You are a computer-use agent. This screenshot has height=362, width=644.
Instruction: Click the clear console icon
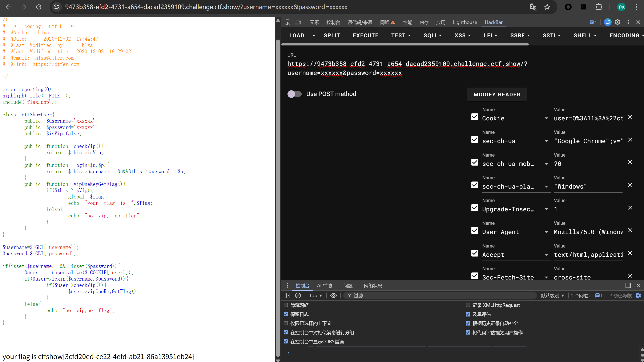[298, 295]
